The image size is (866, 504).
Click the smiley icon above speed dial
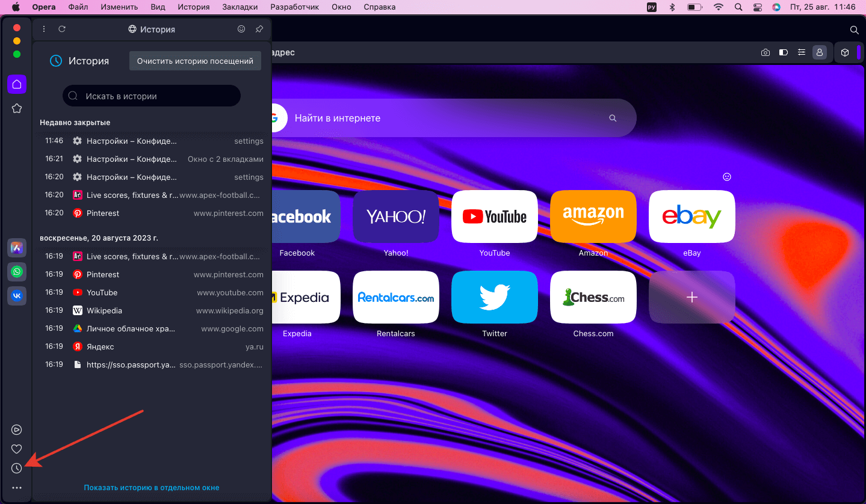tap(727, 177)
